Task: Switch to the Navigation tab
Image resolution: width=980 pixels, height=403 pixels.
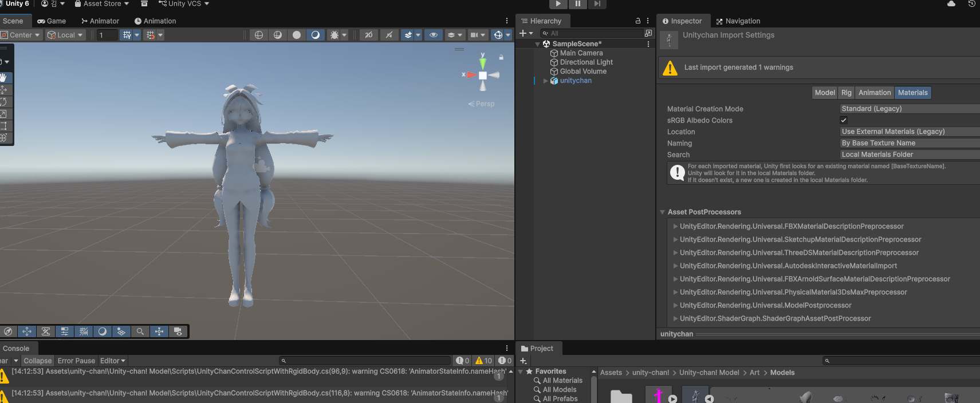Action: (738, 21)
